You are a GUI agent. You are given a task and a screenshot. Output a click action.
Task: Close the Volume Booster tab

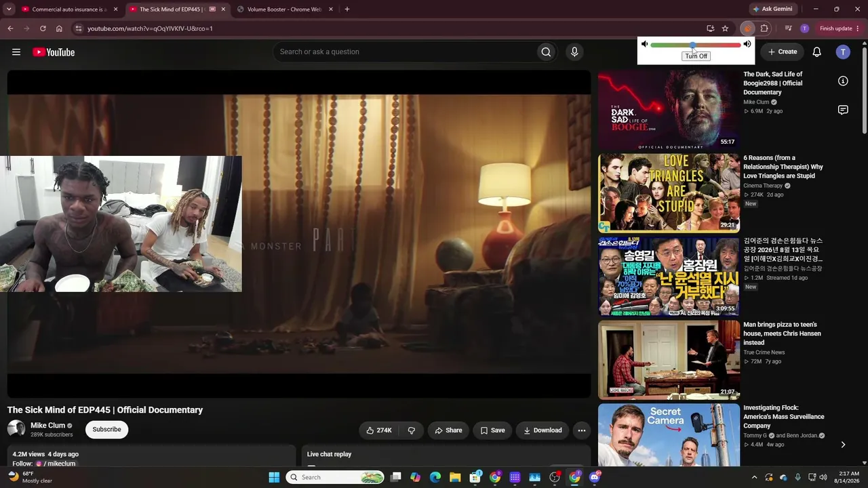point(331,9)
